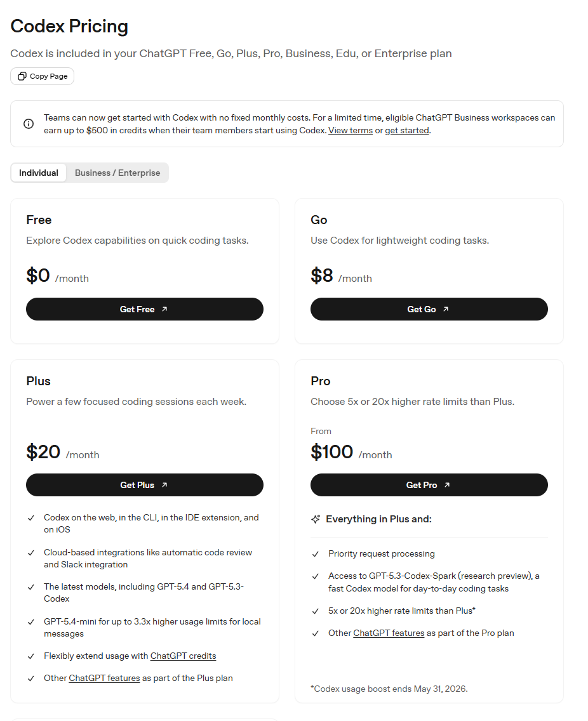
Task: Click the copy icon in Copy Page
Action: point(22,76)
